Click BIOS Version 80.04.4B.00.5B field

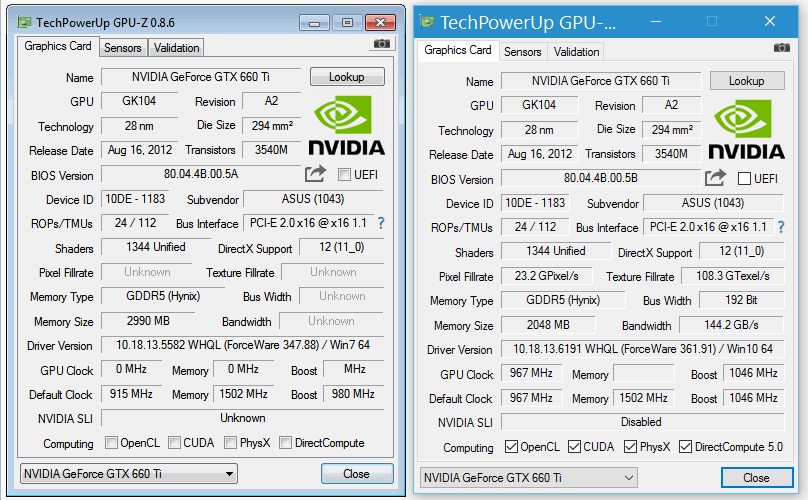(601, 178)
